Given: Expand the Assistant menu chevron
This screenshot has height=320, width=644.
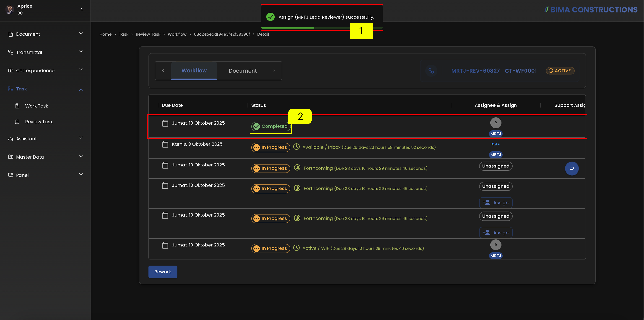Looking at the screenshot, I should (81, 138).
